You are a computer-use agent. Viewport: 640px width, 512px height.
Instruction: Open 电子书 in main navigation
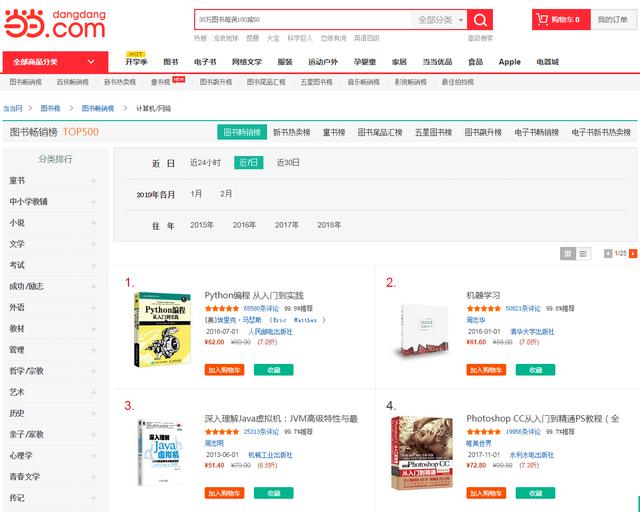(x=205, y=62)
